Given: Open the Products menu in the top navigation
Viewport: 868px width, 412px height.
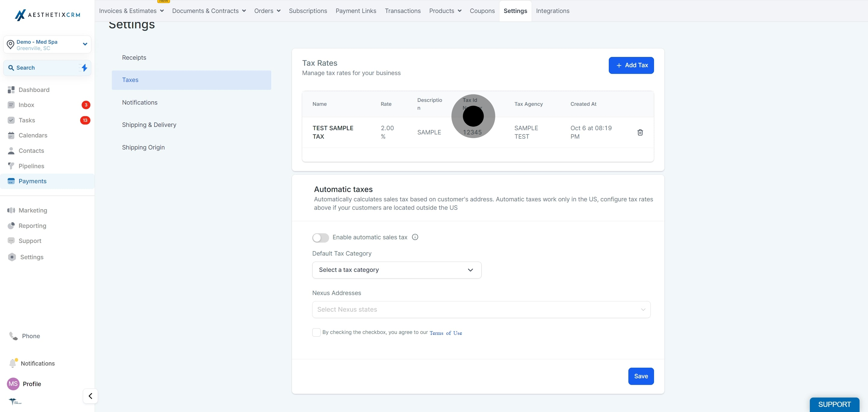Looking at the screenshot, I should pyautogui.click(x=445, y=11).
